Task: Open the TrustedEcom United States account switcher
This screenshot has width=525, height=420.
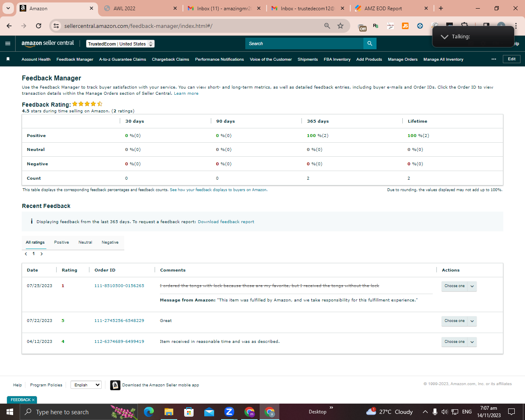Action: click(120, 44)
